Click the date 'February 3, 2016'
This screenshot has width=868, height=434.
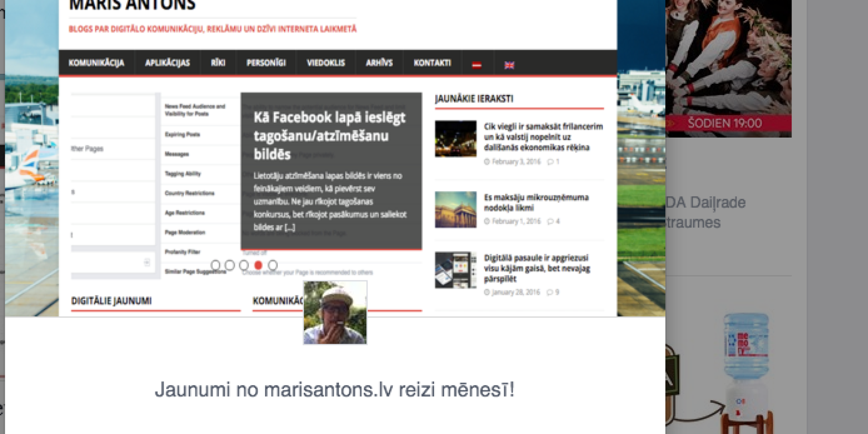tap(516, 161)
